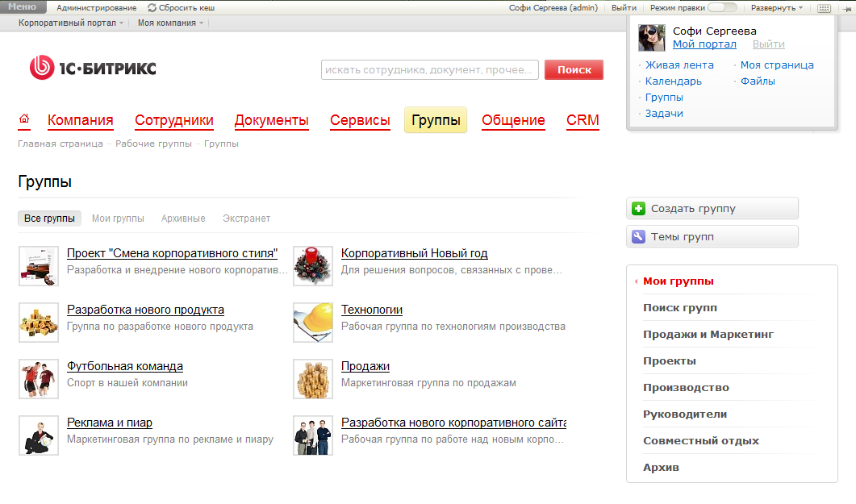Click Софи Сергеева's avatar photo

652,38
